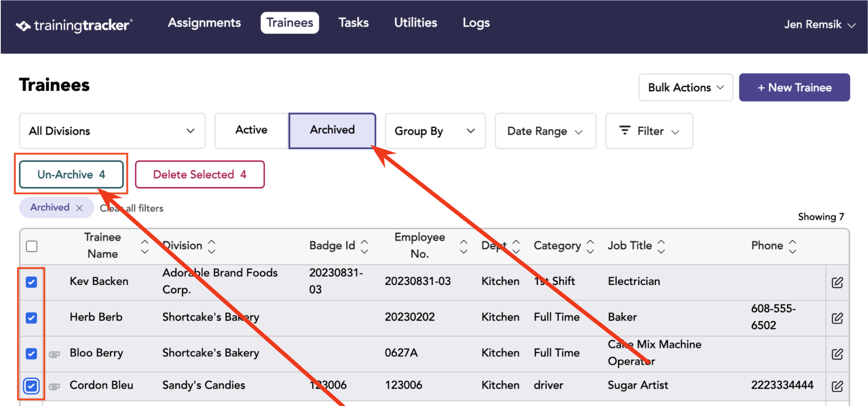
Task: Open edit icon for Herb Berb row
Action: click(x=837, y=318)
